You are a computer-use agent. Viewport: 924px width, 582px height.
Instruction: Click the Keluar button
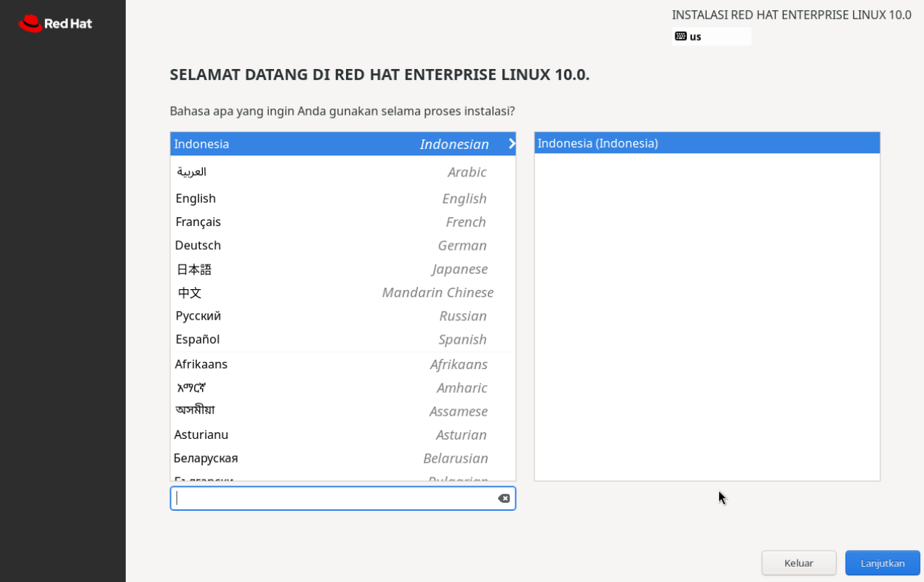(x=799, y=563)
